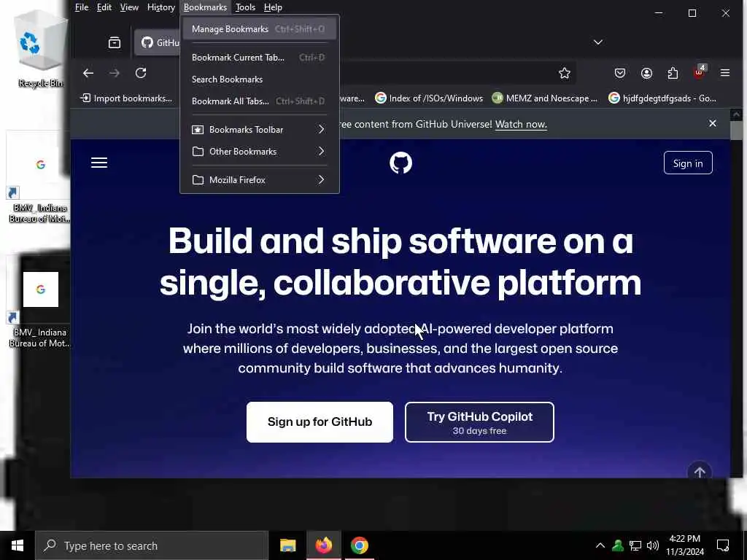Open the network tray icon
The width and height of the screenshot is (747, 560).
635,545
